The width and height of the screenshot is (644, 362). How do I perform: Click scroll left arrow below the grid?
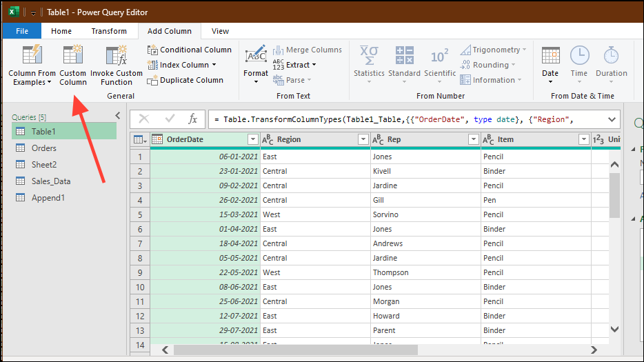point(165,350)
